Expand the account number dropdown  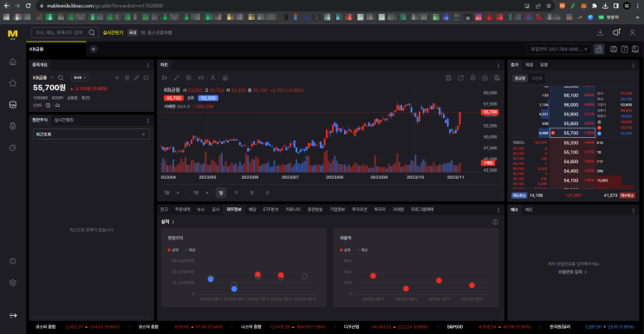[559, 49]
